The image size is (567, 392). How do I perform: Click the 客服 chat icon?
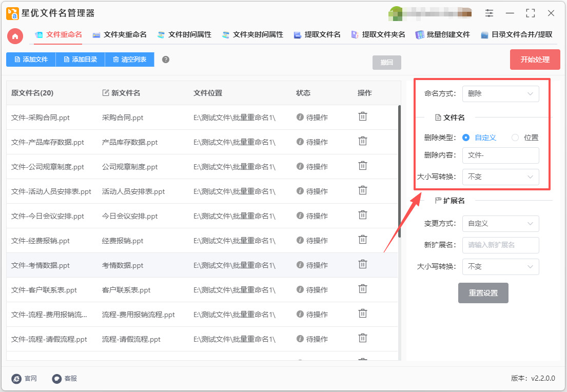point(57,379)
